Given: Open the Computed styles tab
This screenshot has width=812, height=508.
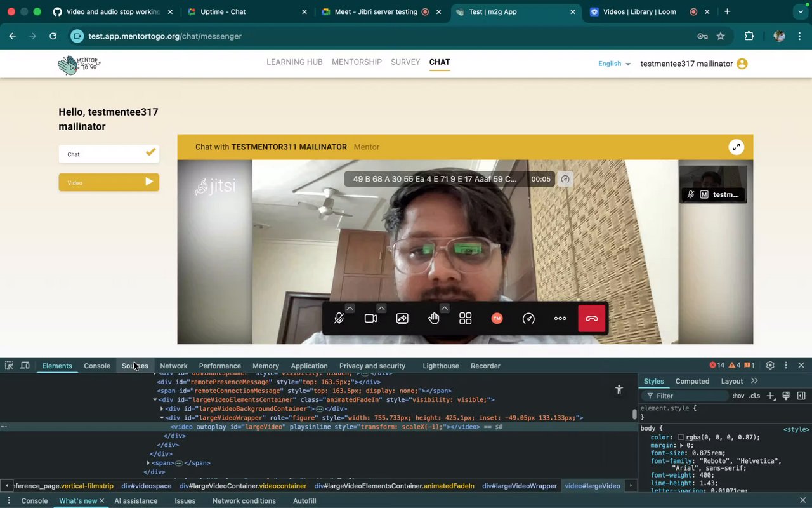Looking at the screenshot, I should (692, 381).
